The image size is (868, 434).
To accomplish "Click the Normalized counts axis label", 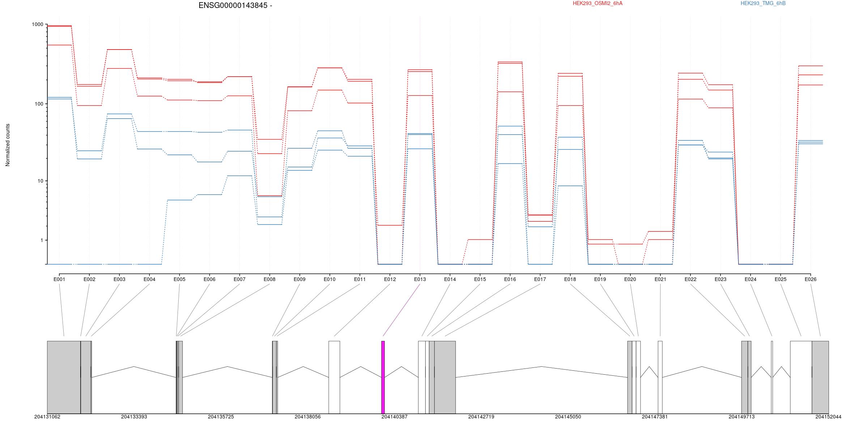I will click(x=8, y=145).
